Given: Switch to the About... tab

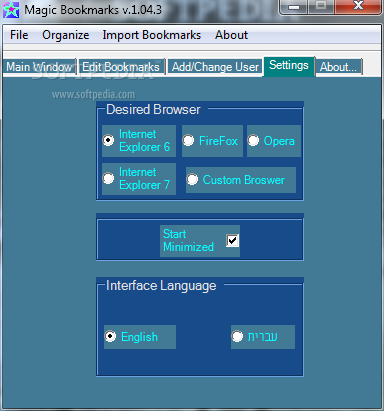Looking at the screenshot, I should (x=339, y=67).
